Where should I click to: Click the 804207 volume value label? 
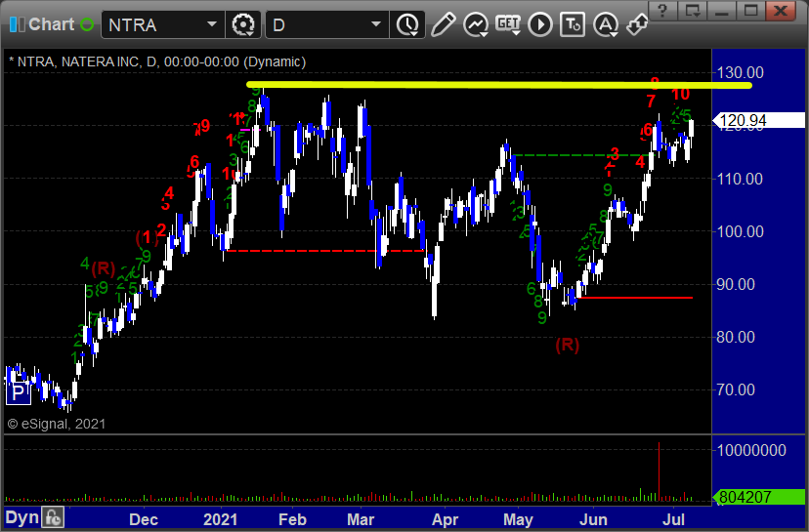pos(759,497)
